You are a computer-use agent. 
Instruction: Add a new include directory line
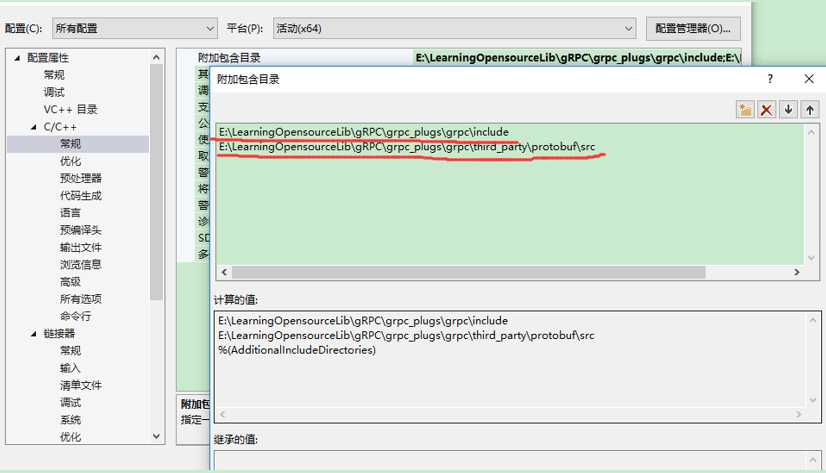pos(745,110)
